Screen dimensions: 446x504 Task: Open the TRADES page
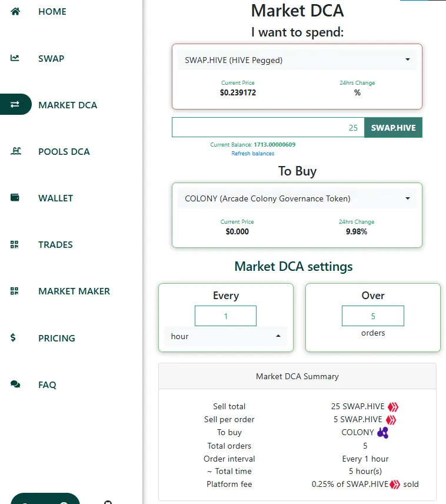click(55, 245)
